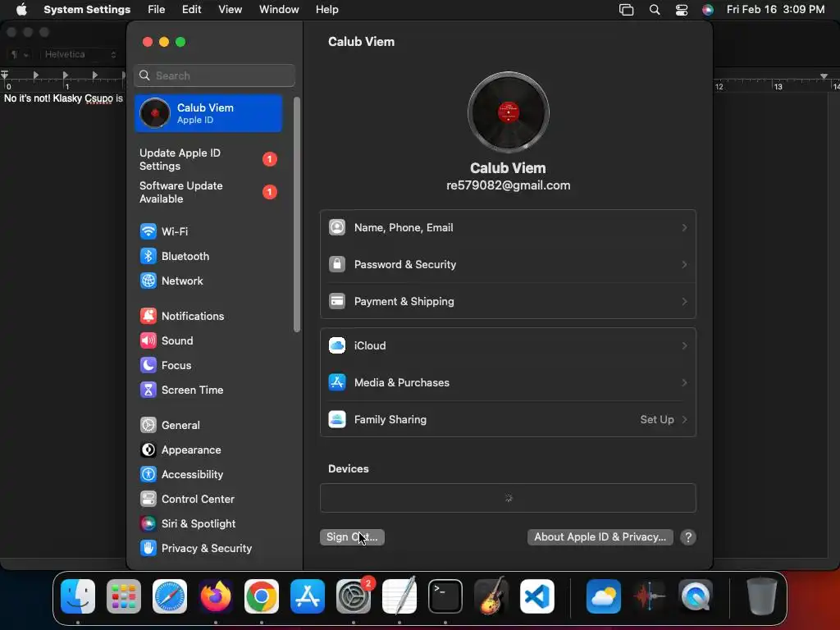Open Safari from the Dock
Viewport: 840px width, 630px height.
(170, 596)
